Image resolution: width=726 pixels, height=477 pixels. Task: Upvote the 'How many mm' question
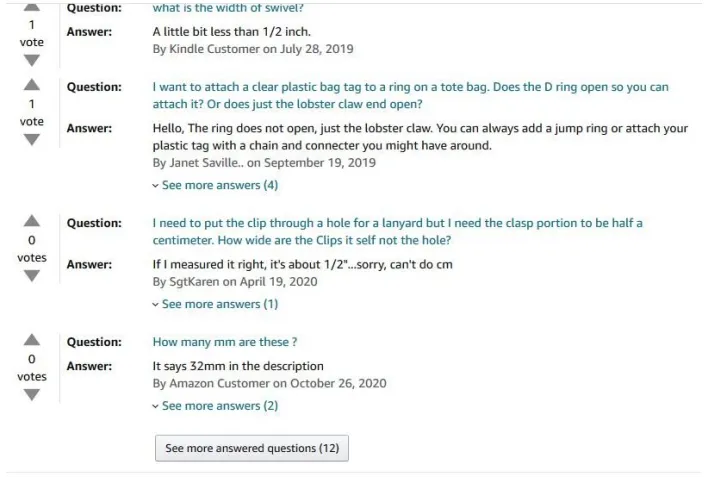pos(31,339)
